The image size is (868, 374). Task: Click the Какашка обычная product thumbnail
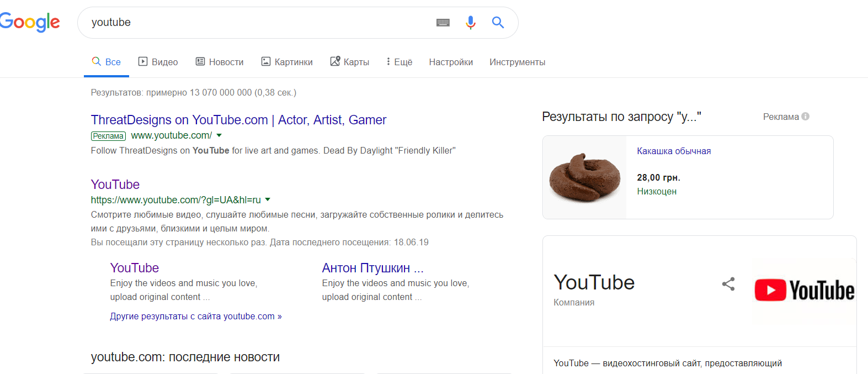click(584, 177)
